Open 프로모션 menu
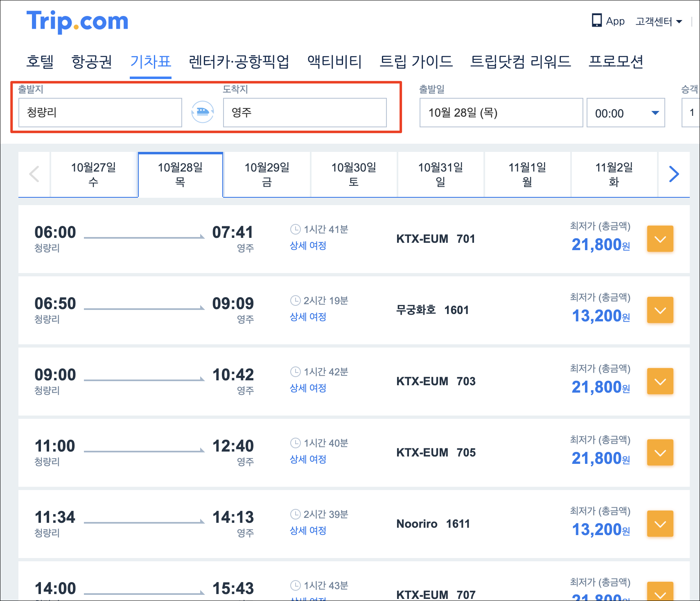 pos(616,61)
